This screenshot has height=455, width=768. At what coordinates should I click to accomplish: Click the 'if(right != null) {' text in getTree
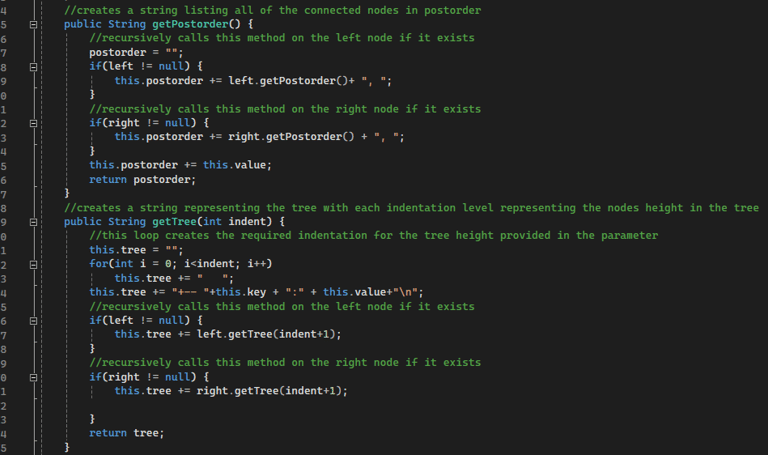click(x=149, y=377)
